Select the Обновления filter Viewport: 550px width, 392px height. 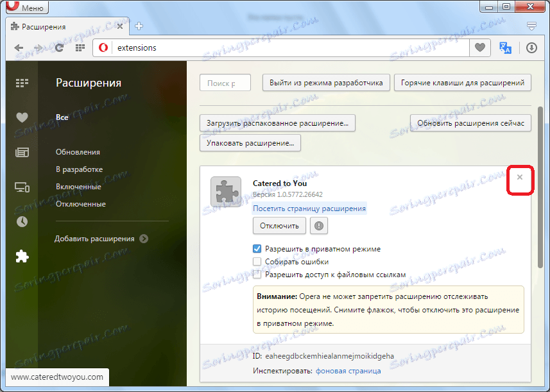[x=78, y=152]
